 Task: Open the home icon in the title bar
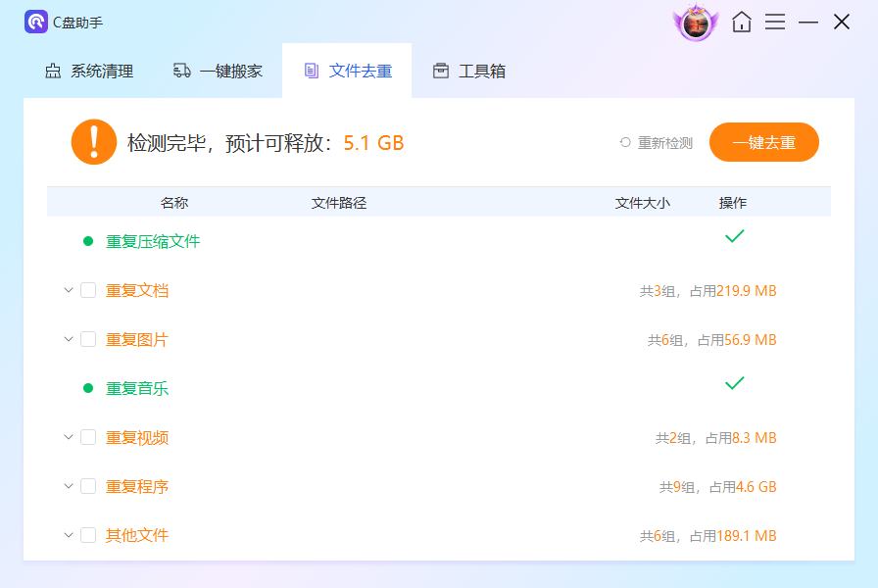pos(742,22)
